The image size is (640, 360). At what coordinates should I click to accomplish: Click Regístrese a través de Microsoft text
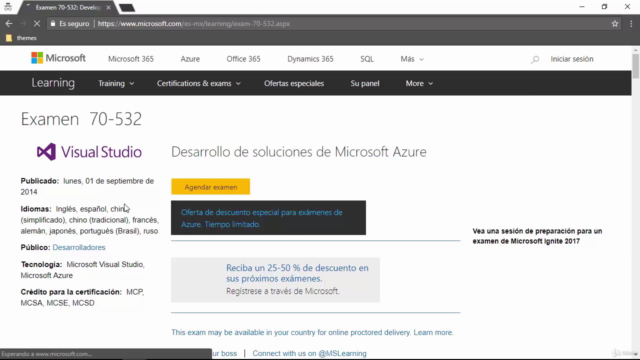coord(282,291)
